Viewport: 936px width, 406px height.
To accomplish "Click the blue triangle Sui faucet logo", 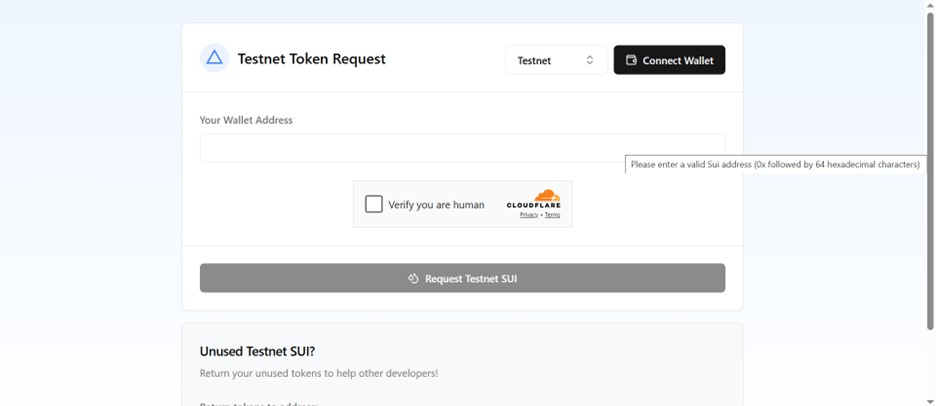I will tap(214, 58).
